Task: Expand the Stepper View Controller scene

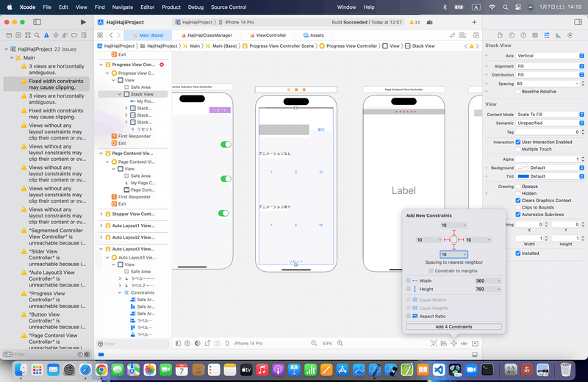Action: click(x=101, y=214)
